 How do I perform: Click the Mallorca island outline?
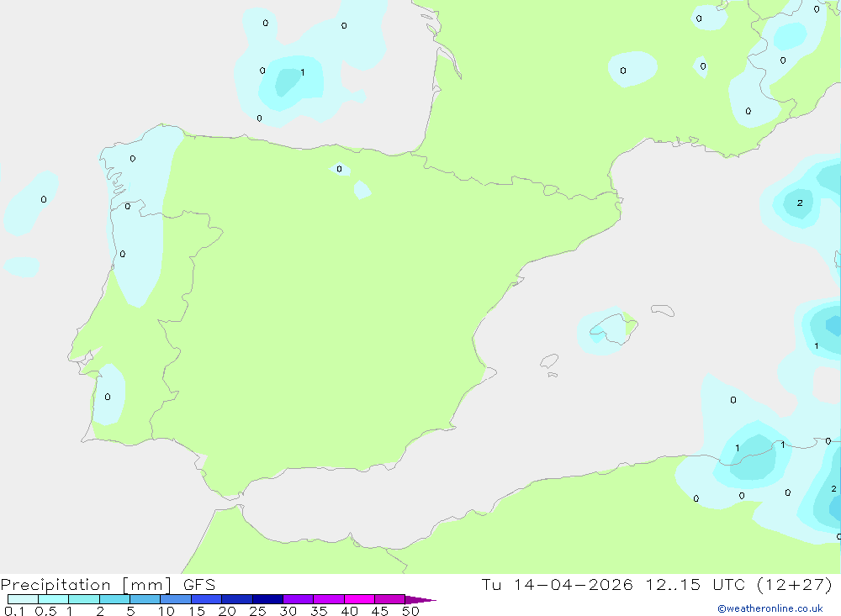[x=613, y=328]
